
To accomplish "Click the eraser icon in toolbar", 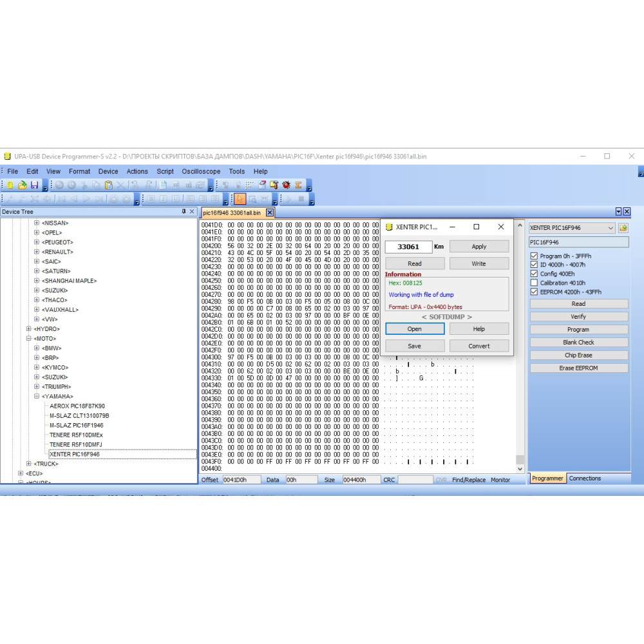I will point(262,185).
